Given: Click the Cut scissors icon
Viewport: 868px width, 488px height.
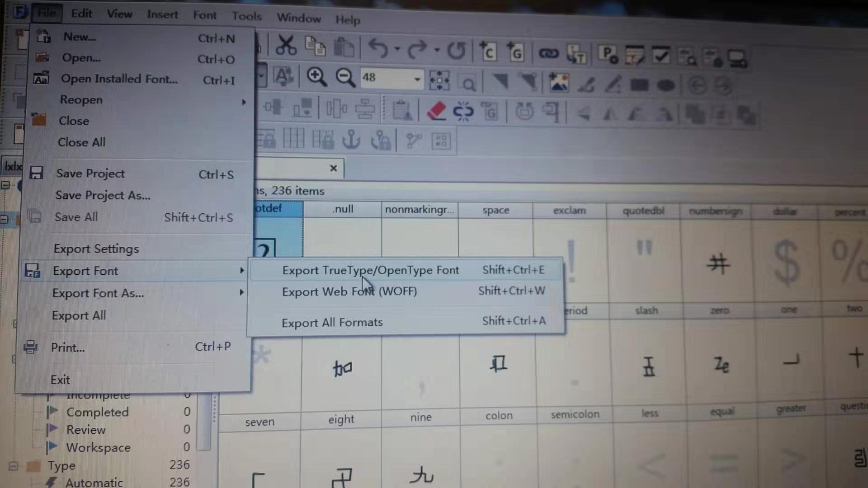Looking at the screenshot, I should pyautogui.click(x=286, y=46).
